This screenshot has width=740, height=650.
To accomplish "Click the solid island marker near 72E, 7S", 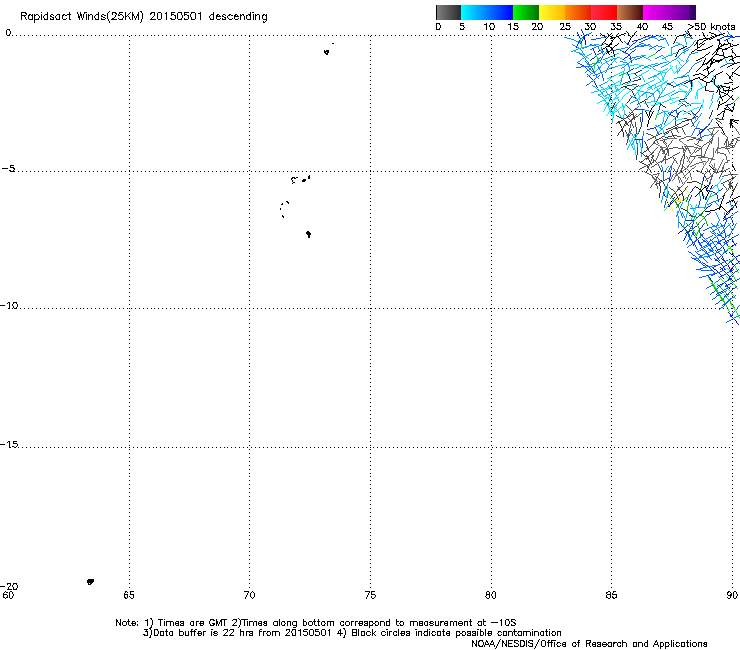I will 308,234.
